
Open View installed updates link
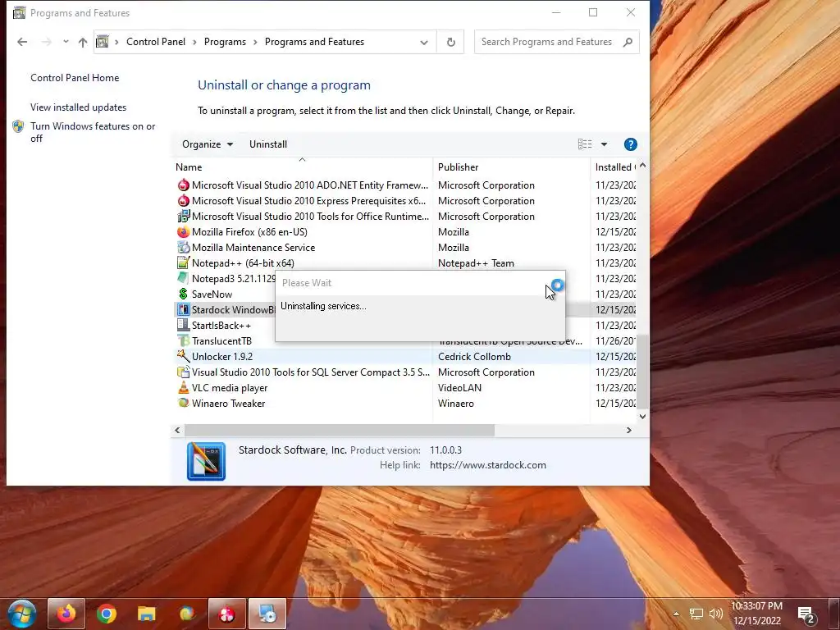[78, 107]
